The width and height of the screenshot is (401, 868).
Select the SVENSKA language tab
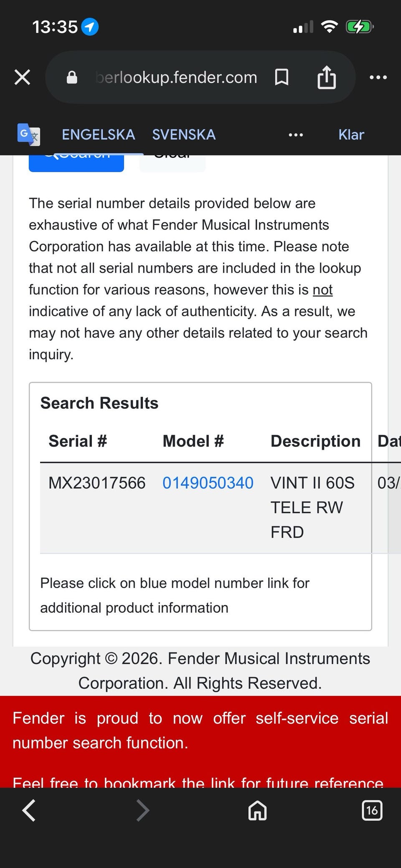[184, 135]
